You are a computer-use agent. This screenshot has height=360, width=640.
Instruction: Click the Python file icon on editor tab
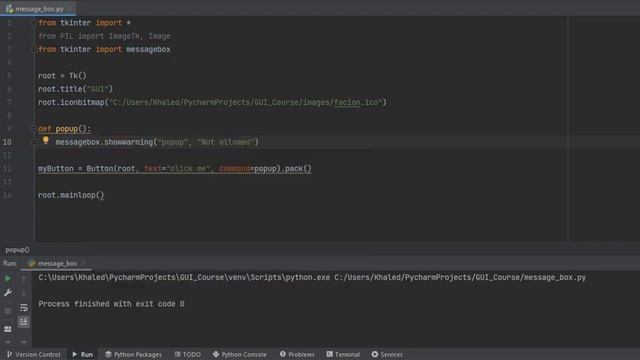[9, 9]
